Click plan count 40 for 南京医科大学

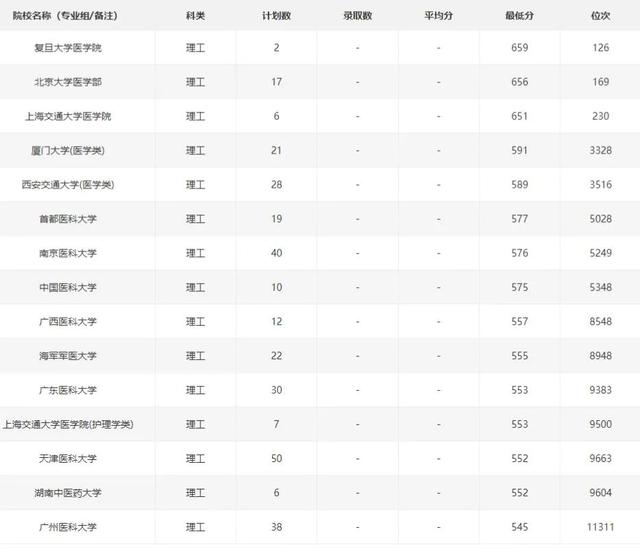click(277, 253)
